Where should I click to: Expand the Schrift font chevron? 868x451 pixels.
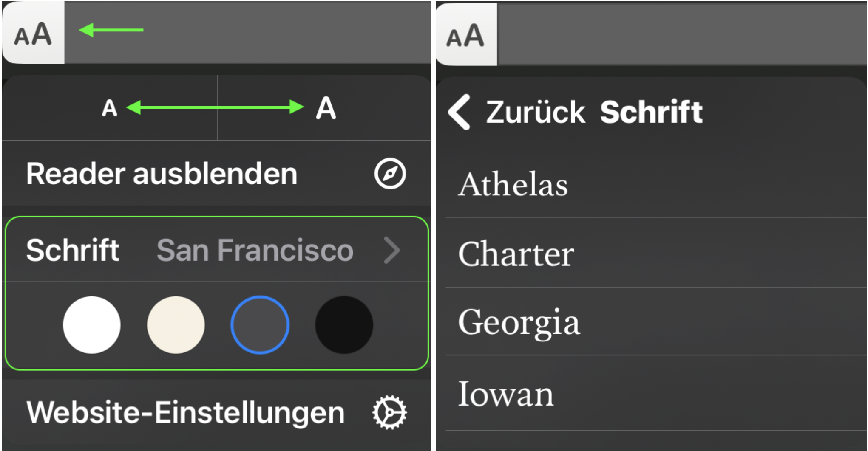pyautogui.click(x=392, y=250)
